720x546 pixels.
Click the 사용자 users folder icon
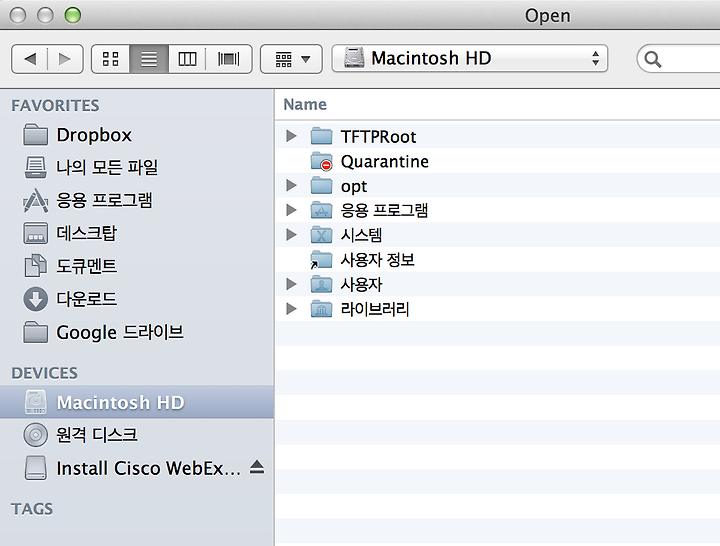[x=321, y=284]
